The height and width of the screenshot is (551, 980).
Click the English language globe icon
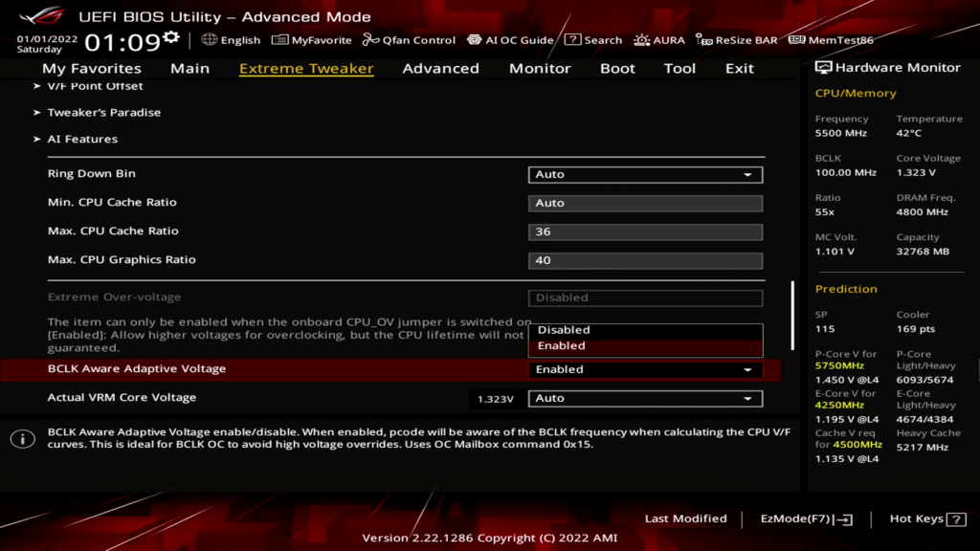(x=209, y=39)
